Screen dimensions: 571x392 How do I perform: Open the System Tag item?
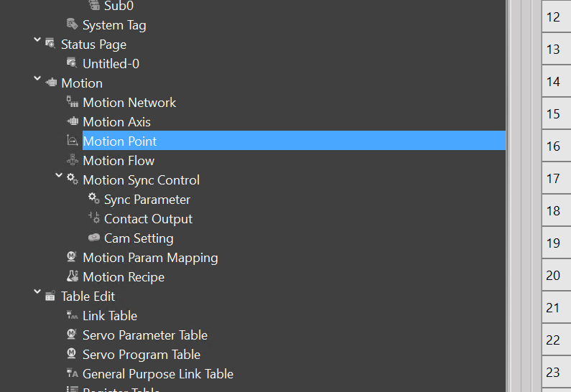point(113,25)
